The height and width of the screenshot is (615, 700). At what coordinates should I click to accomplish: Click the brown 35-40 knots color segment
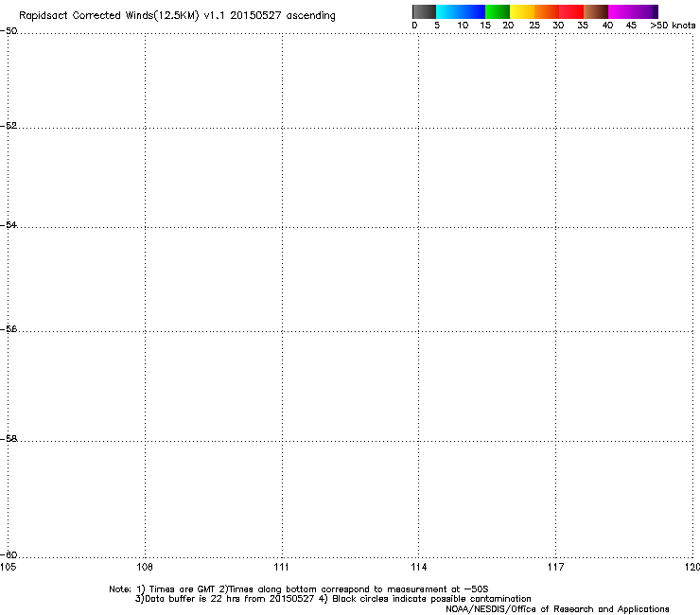(596, 11)
